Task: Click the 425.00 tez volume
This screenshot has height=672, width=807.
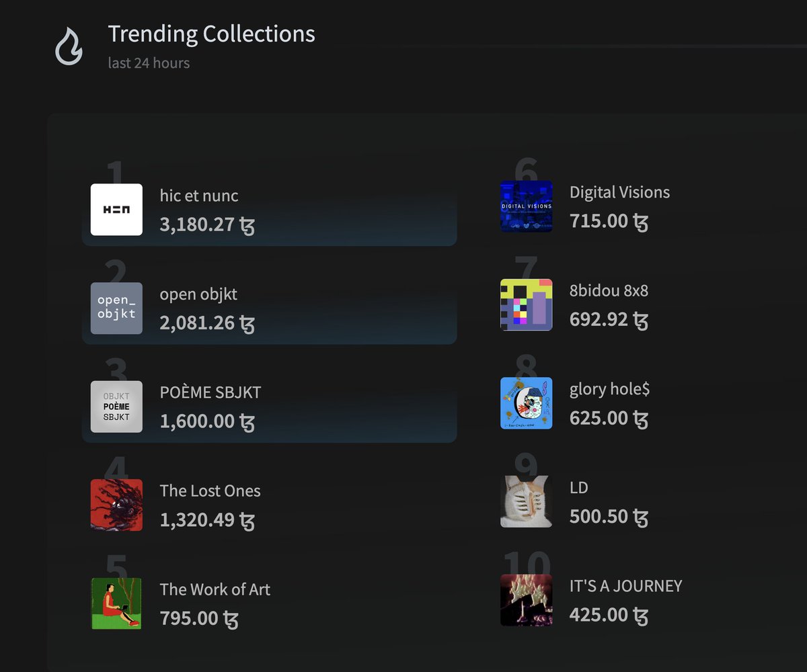Action: 609,615
